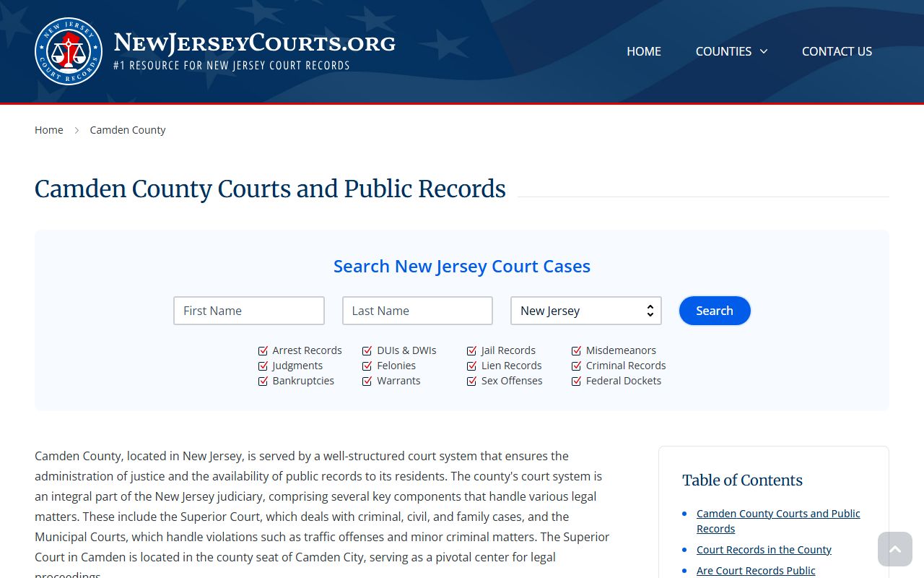
Task: Select the Camden County breadcrumb
Action: pyautogui.click(x=128, y=130)
